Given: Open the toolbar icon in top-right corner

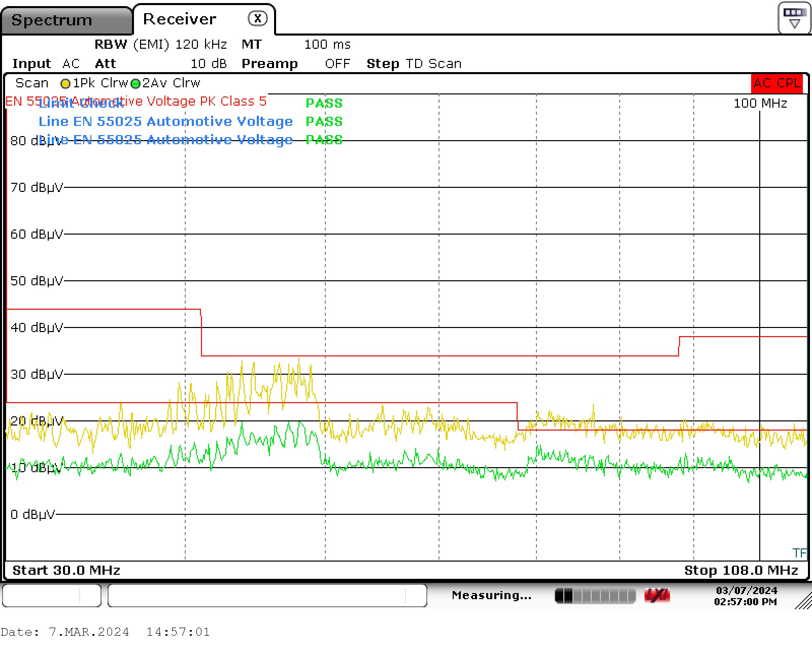Looking at the screenshot, I should [794, 18].
